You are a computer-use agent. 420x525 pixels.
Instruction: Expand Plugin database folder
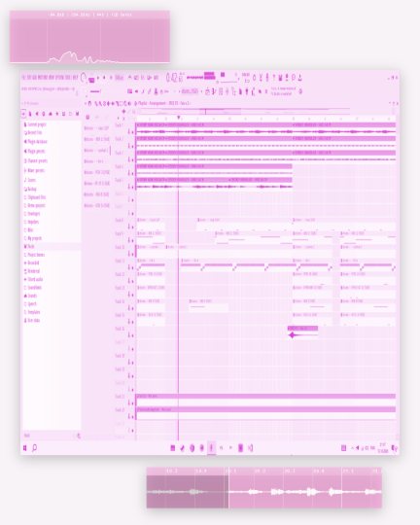click(36, 142)
